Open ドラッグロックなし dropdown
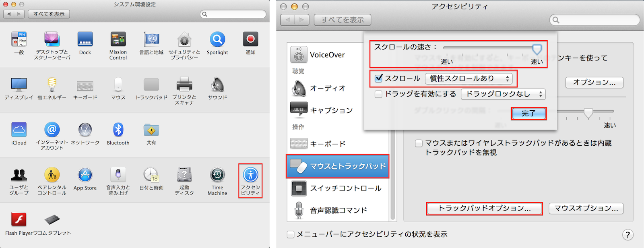 coord(504,94)
